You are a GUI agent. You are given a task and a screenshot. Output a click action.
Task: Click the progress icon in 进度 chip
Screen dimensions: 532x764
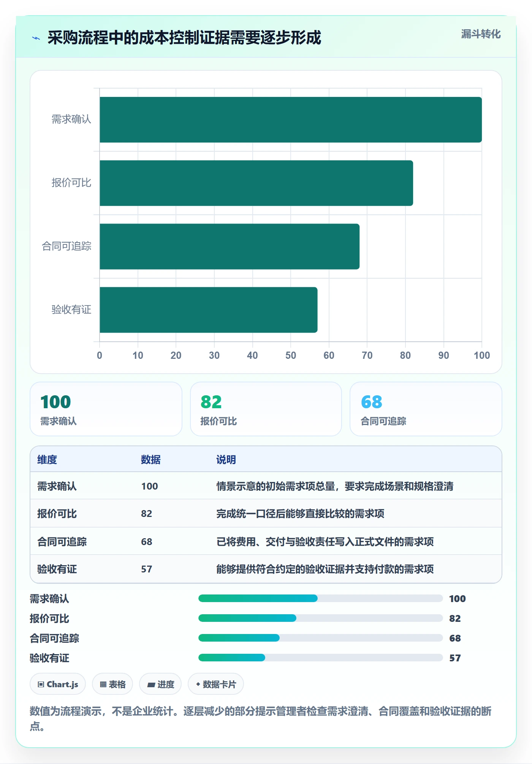pyautogui.click(x=151, y=685)
